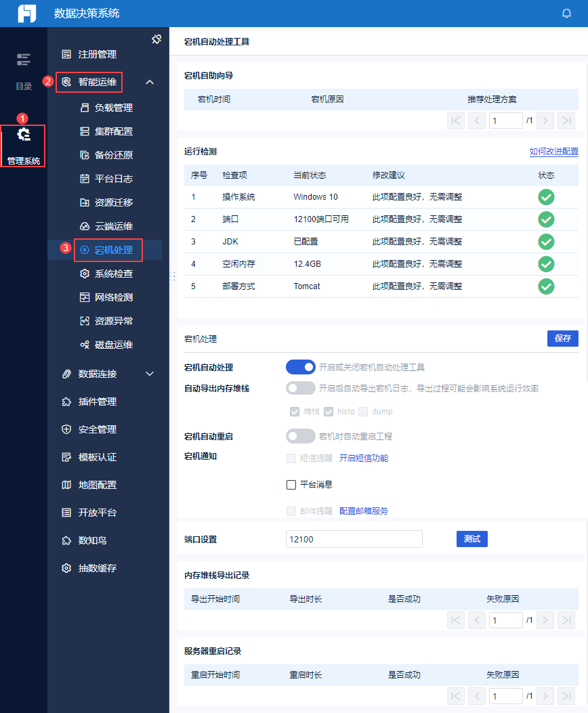Click the sidebar resize handle dots

coord(173,276)
